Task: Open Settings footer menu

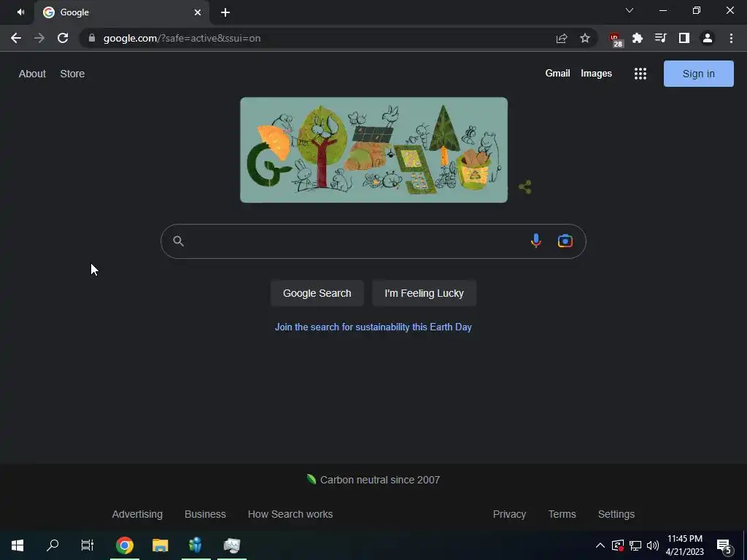Action: 616,514
